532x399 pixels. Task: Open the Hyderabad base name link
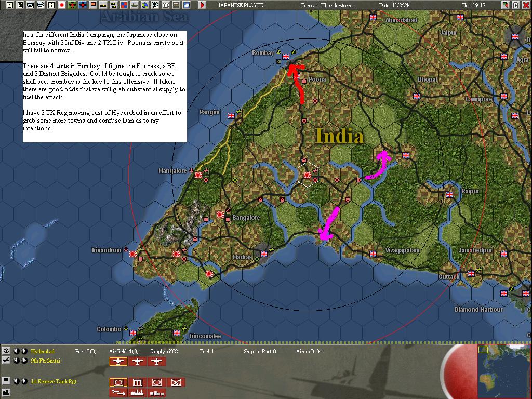click(43, 351)
